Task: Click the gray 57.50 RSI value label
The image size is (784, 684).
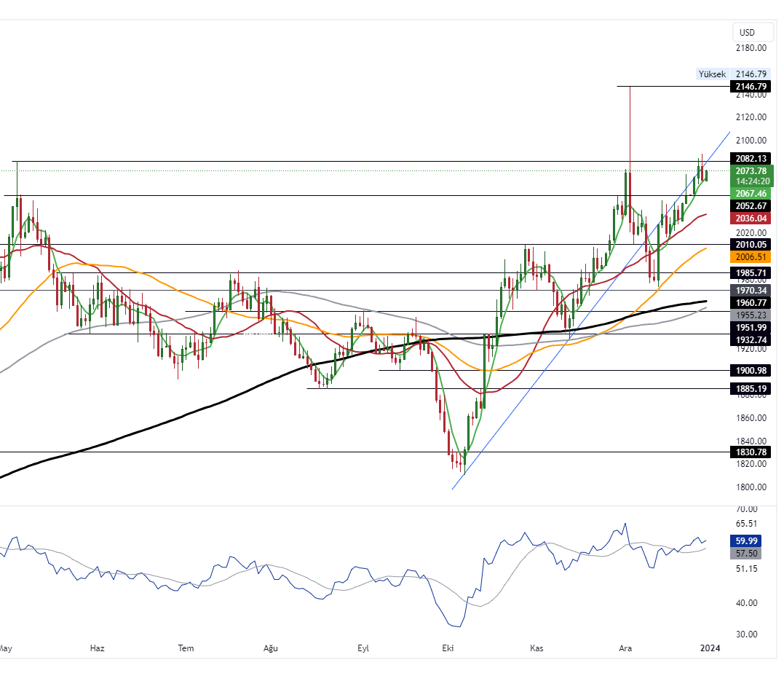Action: [750, 553]
